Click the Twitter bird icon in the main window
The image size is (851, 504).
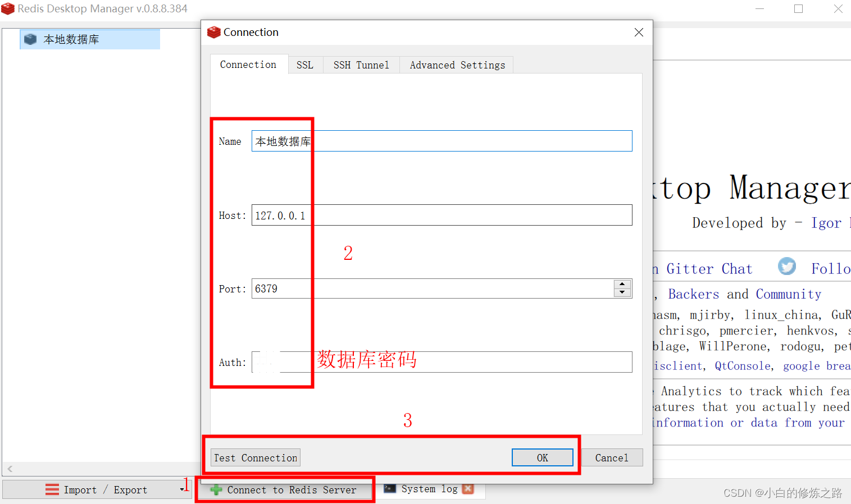click(787, 266)
